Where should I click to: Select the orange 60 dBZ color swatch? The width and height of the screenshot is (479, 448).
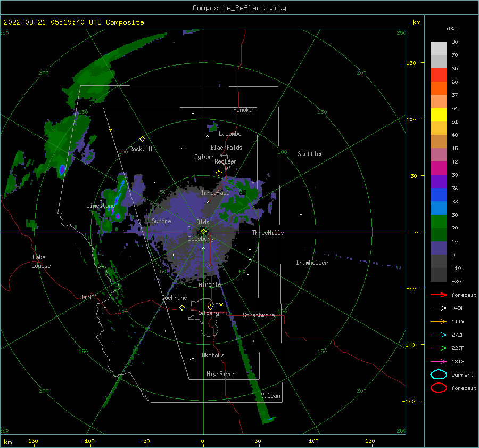439,88
